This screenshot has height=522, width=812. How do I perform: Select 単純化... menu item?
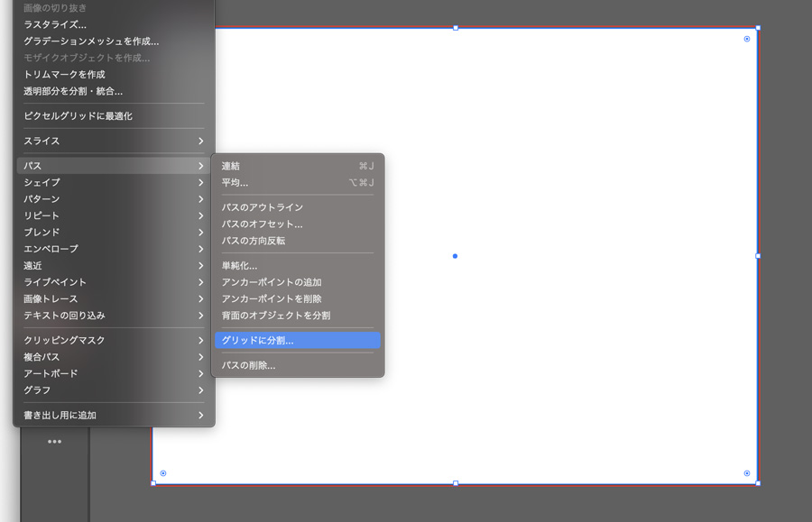[x=298, y=265]
